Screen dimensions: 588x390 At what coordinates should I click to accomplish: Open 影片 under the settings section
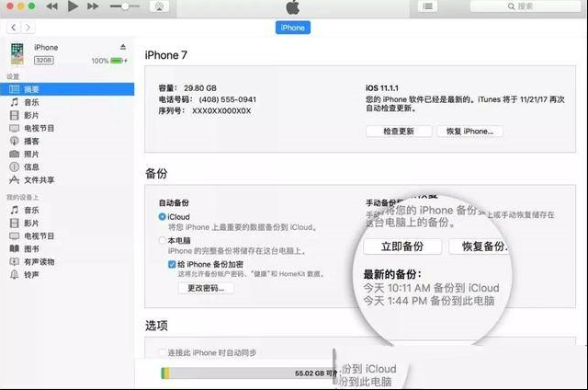click(67, 115)
